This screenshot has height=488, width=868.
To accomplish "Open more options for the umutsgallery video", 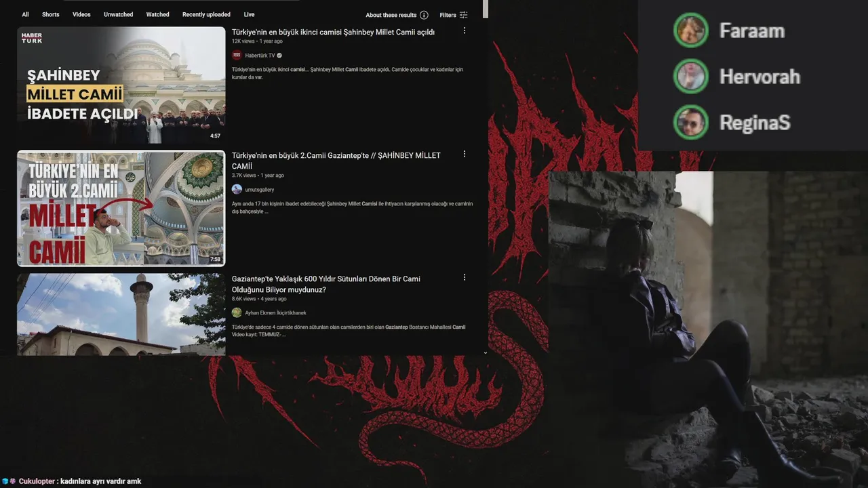I will pyautogui.click(x=465, y=154).
